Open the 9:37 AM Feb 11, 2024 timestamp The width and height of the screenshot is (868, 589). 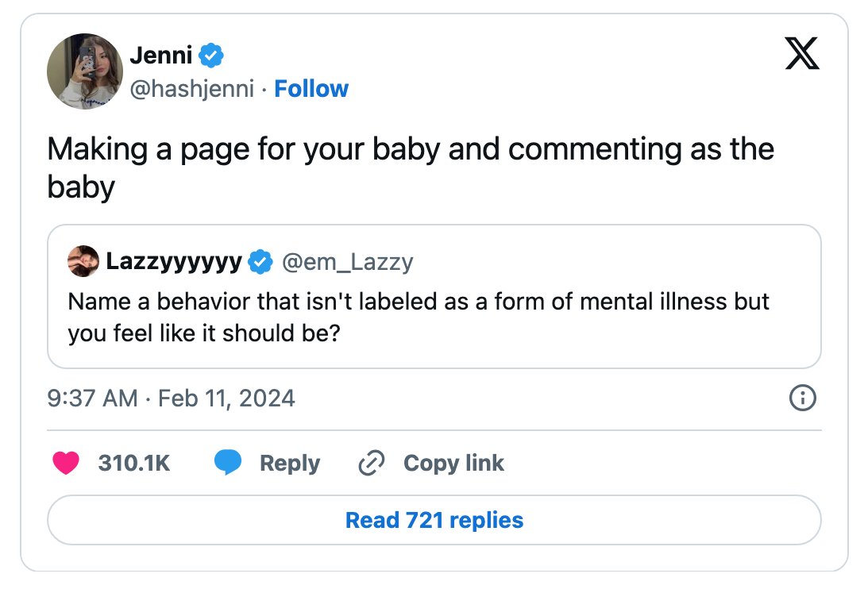pyautogui.click(x=171, y=398)
